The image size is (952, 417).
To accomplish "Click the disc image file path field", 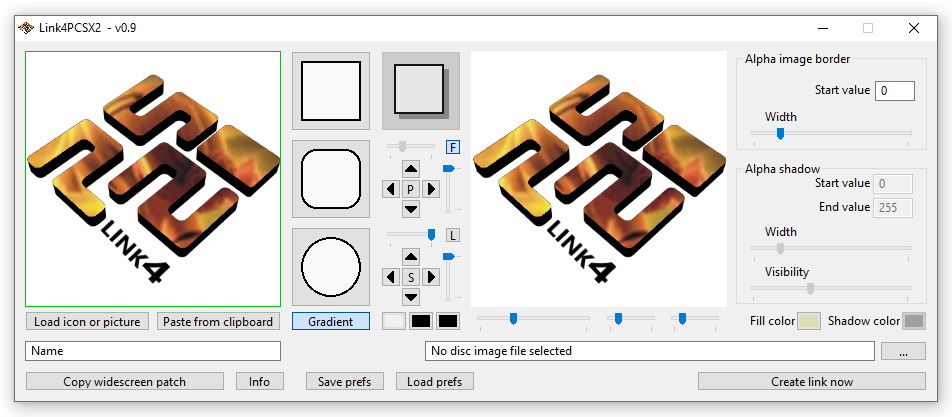I will coord(650,351).
